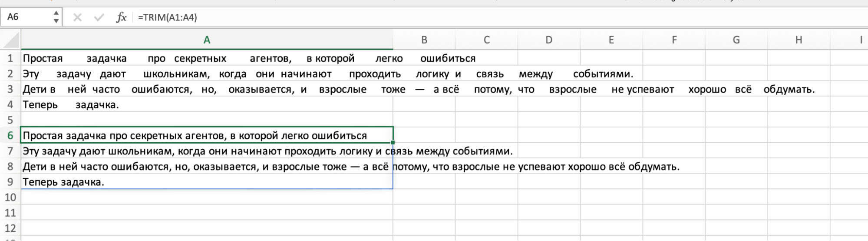
Task: Click the fill handle of cell A6
Action: pyautogui.click(x=393, y=142)
